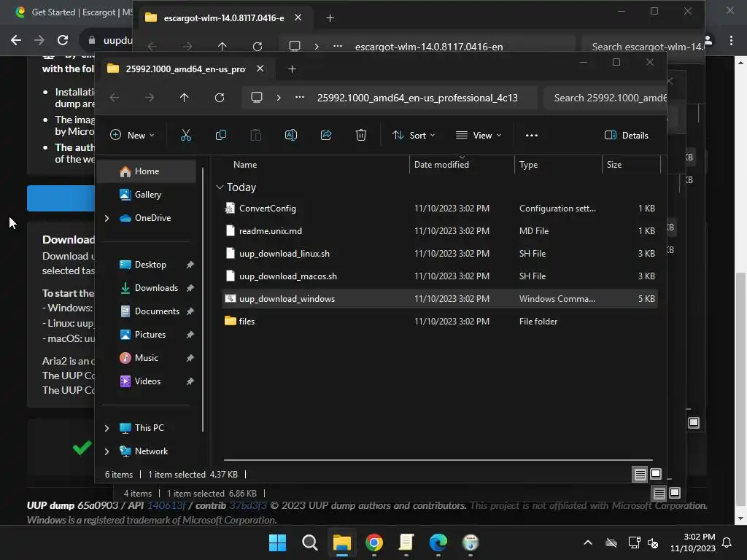
Task: Refresh the 25992.1000 folder view
Action: pyautogui.click(x=219, y=98)
